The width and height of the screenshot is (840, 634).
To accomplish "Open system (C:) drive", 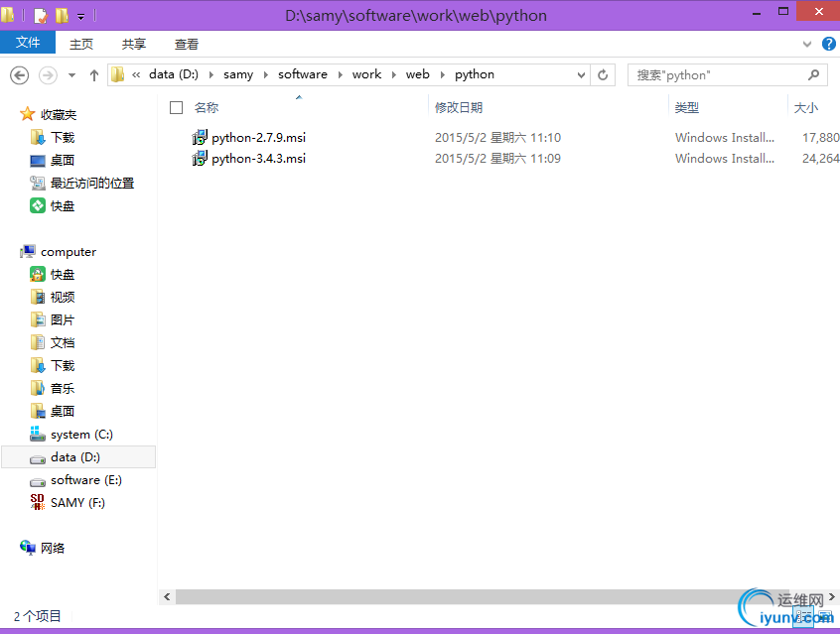I will click(81, 435).
